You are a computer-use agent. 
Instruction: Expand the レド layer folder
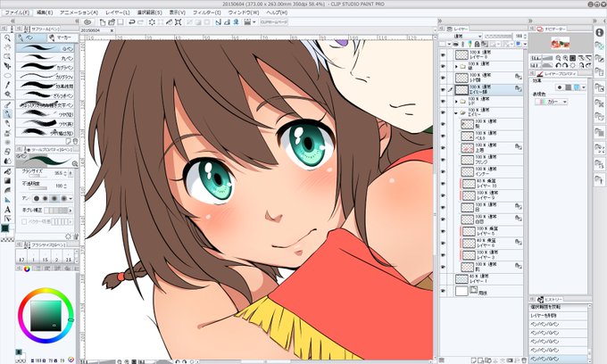tap(456, 102)
